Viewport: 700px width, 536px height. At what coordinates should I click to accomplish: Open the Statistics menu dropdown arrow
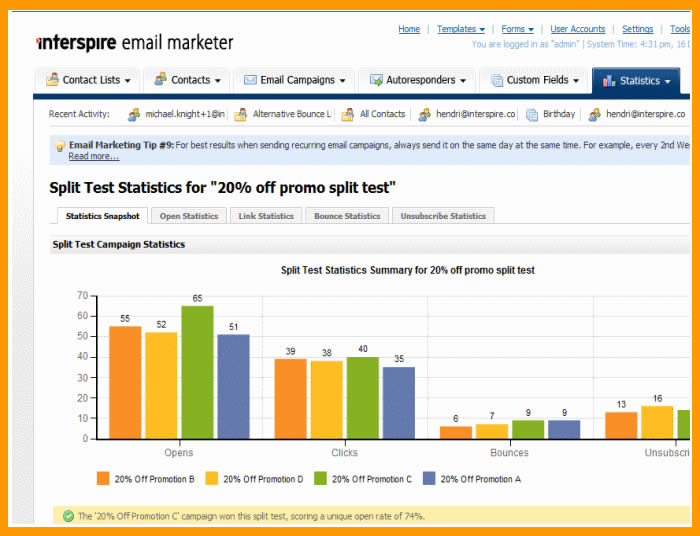668,81
